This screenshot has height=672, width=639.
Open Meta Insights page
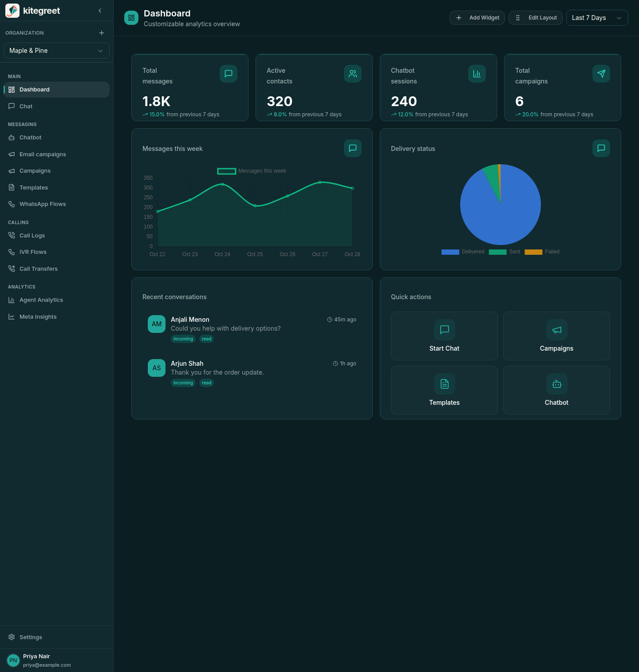point(56,317)
